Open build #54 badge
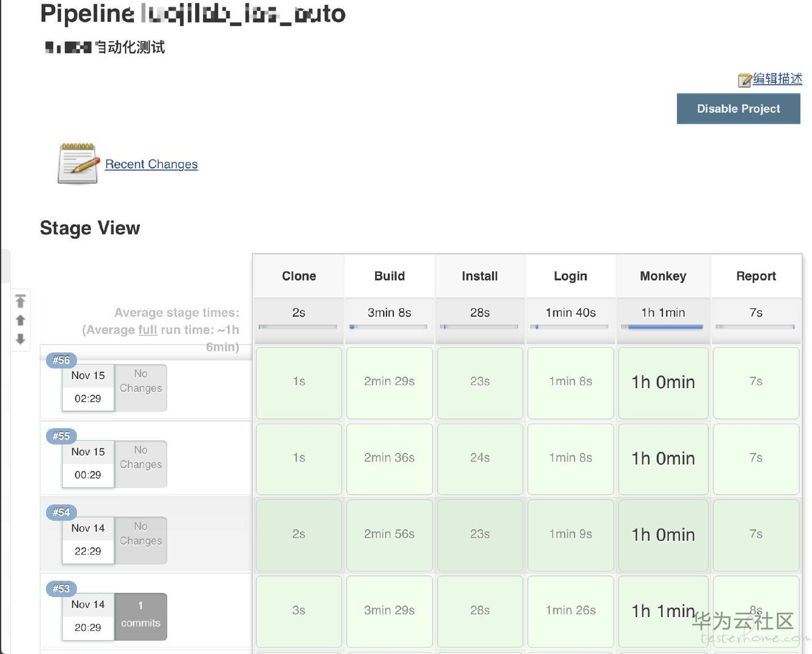This screenshot has width=812, height=654. click(61, 512)
